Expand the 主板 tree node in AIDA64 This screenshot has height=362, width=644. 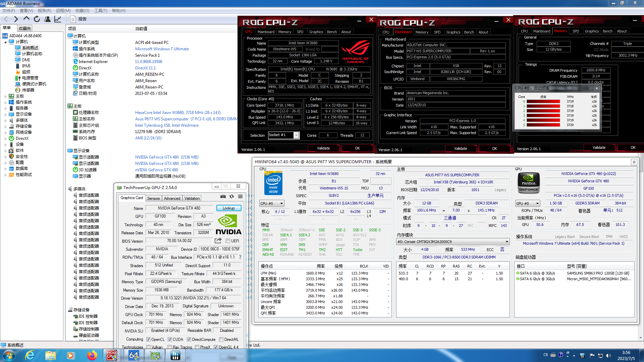tap(5, 97)
